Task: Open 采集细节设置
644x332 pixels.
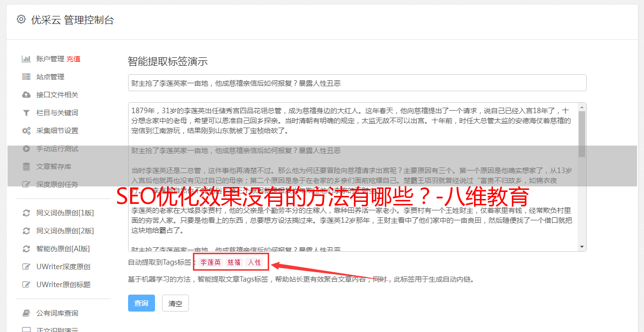Action: (x=57, y=131)
